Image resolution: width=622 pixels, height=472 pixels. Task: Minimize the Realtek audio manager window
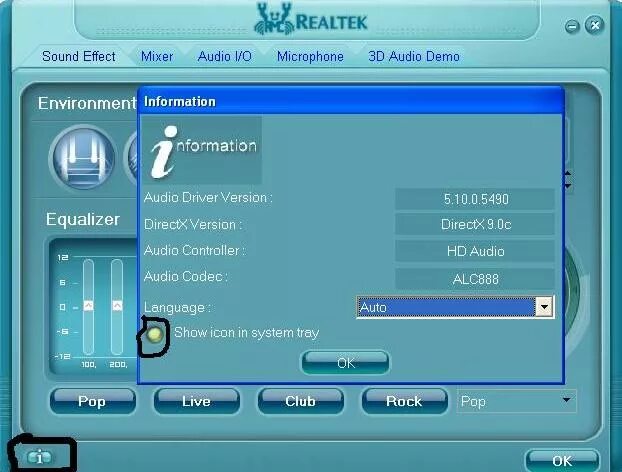(x=572, y=27)
